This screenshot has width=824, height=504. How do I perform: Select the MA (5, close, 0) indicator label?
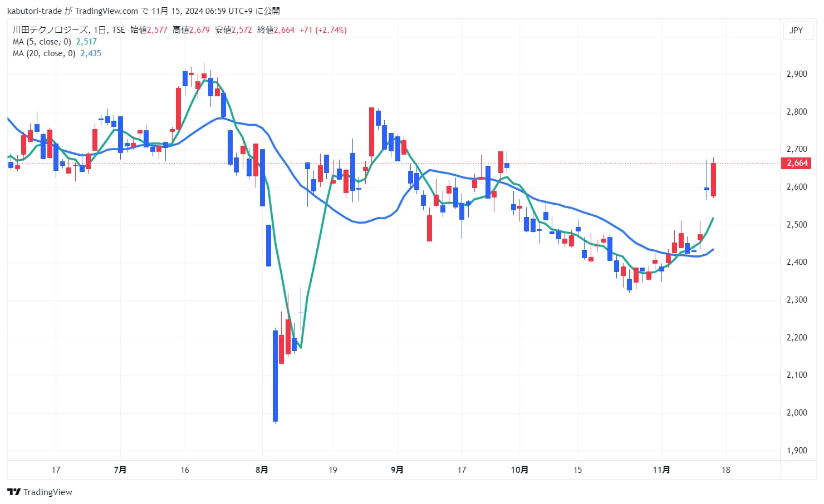click(x=42, y=42)
